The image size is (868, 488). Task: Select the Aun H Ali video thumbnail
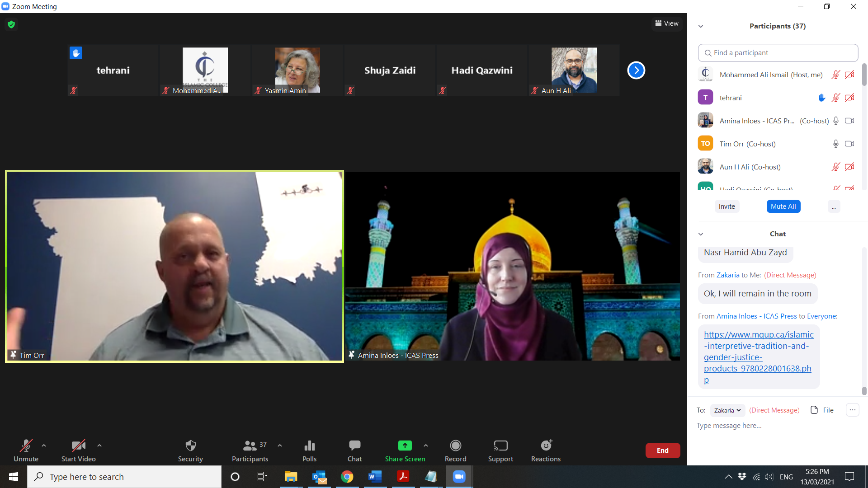(x=574, y=70)
